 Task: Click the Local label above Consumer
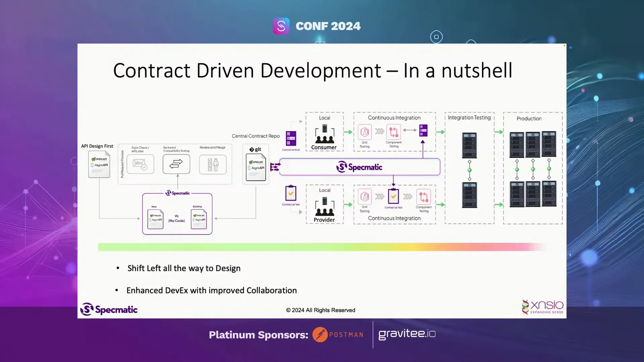point(324,118)
